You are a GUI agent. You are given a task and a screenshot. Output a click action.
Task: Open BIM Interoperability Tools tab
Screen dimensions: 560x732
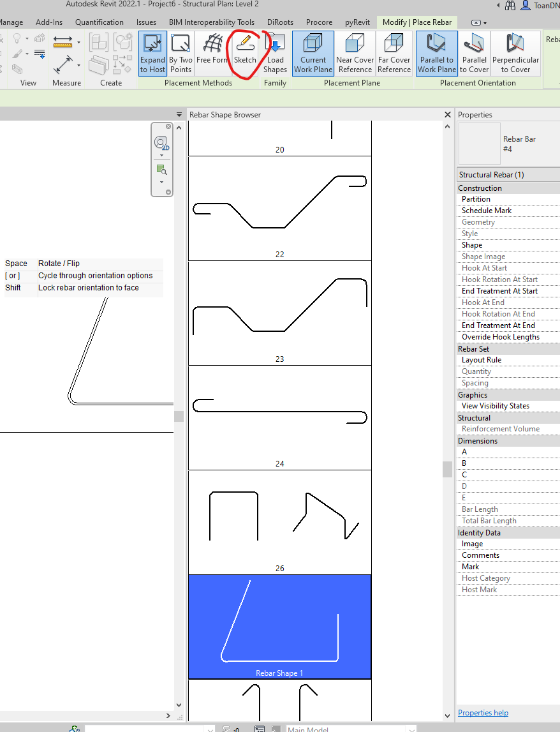pos(212,22)
